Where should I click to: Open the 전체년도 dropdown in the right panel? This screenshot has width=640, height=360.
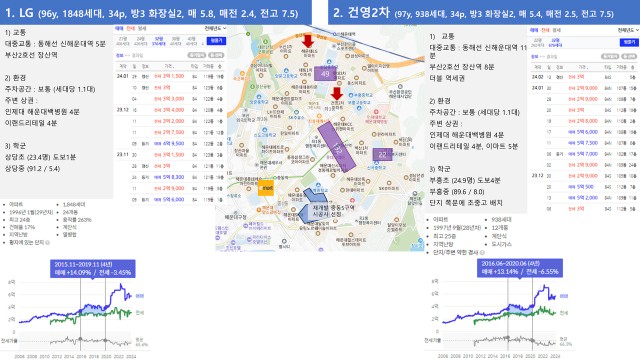coord(628,30)
